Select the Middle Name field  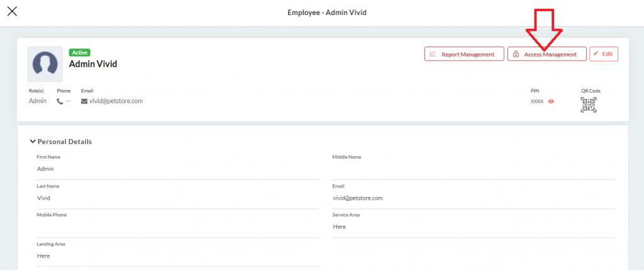[473, 169]
